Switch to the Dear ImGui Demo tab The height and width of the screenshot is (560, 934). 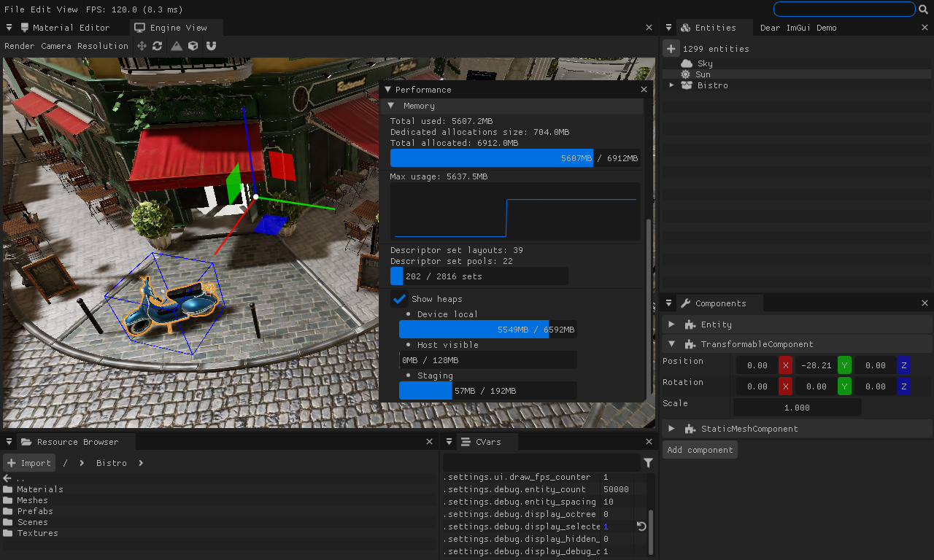tap(798, 28)
